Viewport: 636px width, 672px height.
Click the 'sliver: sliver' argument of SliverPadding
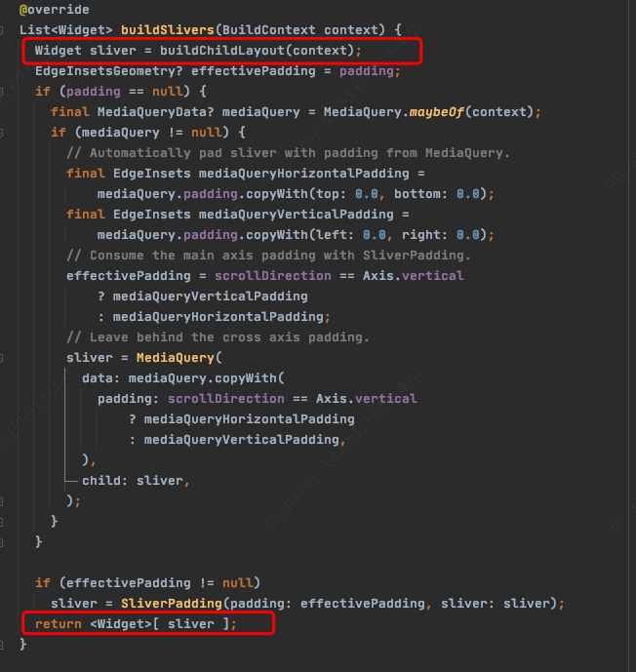[495, 604]
